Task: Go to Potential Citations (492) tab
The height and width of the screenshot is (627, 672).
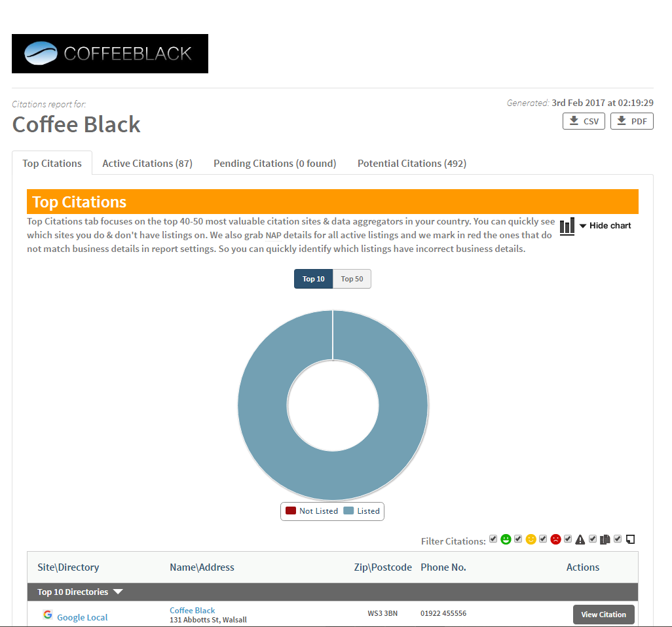Action: coord(412,163)
